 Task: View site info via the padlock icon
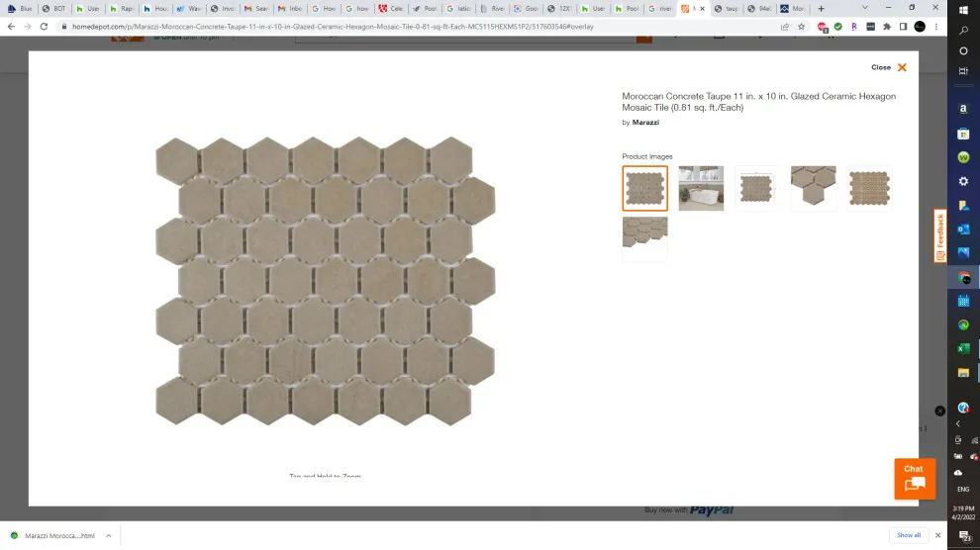tap(63, 27)
